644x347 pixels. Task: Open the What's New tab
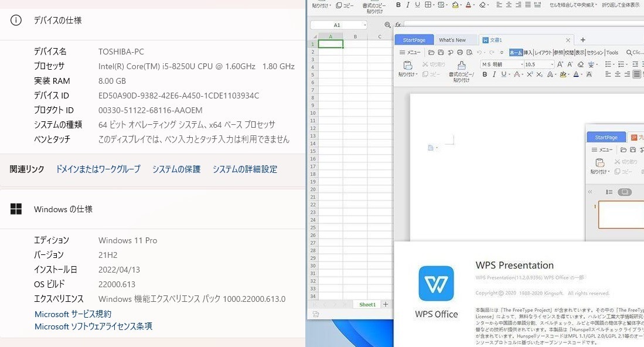452,40
